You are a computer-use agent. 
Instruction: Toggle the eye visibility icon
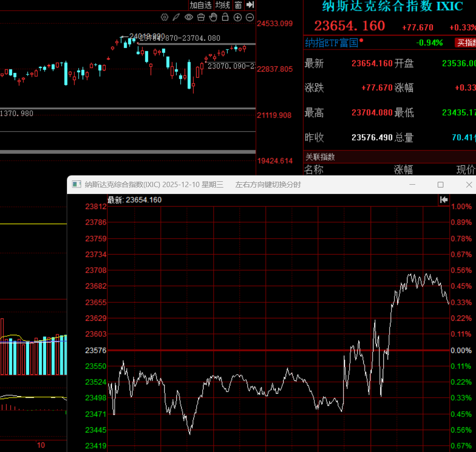point(188,17)
